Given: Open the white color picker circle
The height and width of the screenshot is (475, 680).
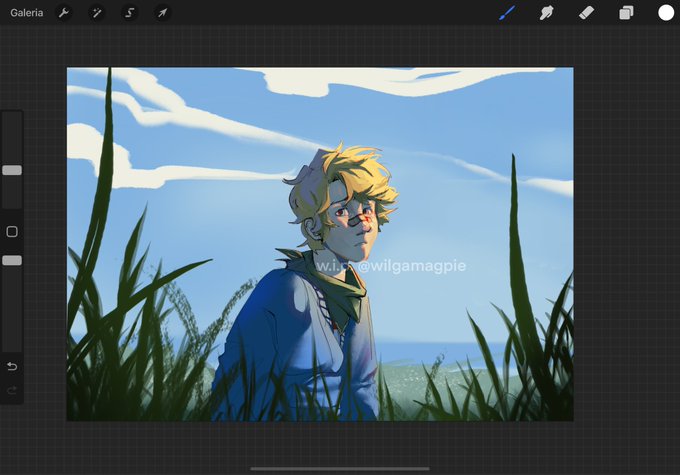Looking at the screenshot, I should (x=666, y=13).
